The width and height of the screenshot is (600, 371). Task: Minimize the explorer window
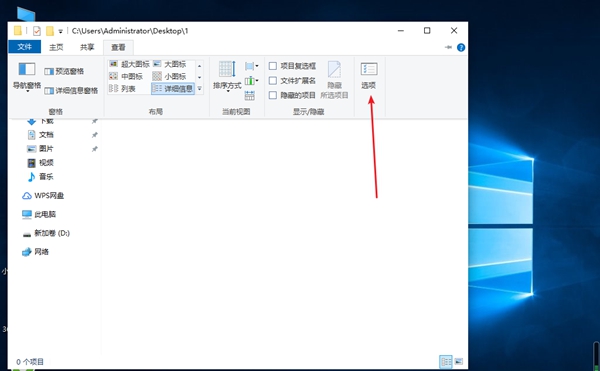click(401, 31)
